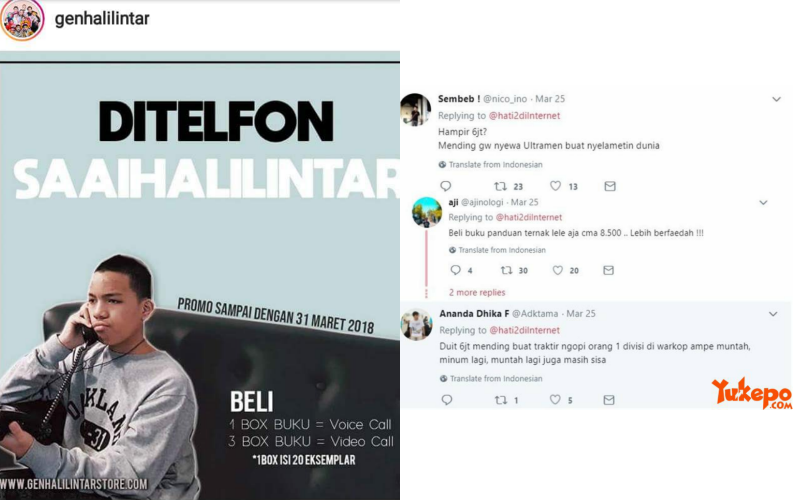Viewport: 800px width, 500px height.
Task: Open dropdown arrow on Ananda Dhika's tweet
Action: (773, 314)
